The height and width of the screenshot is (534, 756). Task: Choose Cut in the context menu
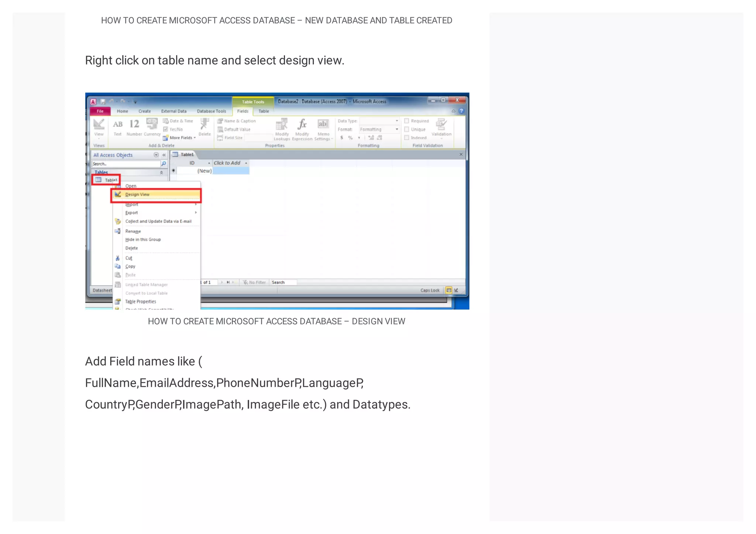coord(156,258)
